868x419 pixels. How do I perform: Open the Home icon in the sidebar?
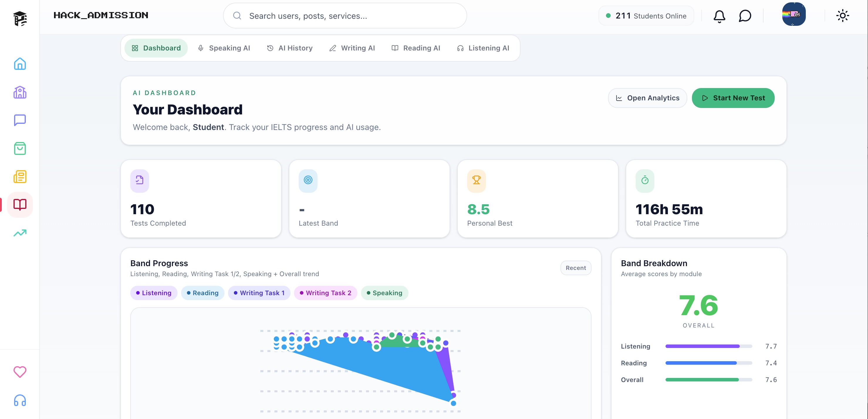pos(20,64)
